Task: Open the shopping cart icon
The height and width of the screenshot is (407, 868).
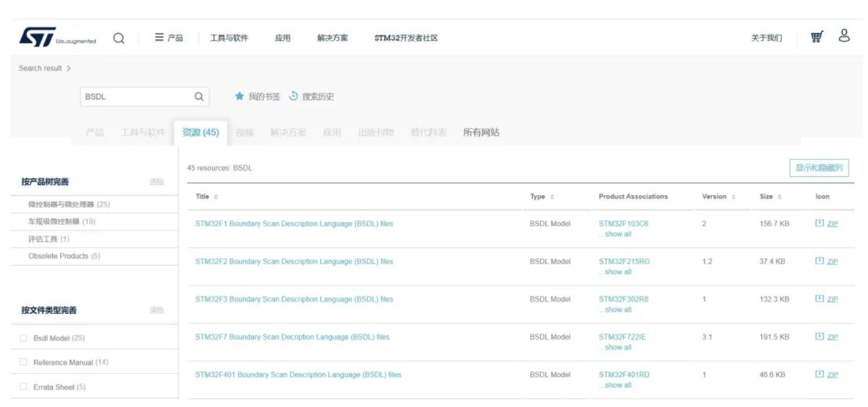Action: (x=818, y=37)
